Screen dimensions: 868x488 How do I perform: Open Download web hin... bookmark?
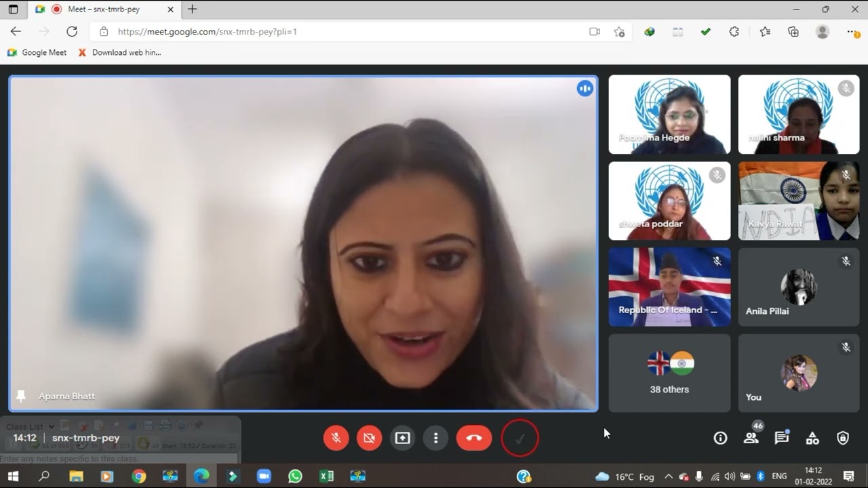119,52
